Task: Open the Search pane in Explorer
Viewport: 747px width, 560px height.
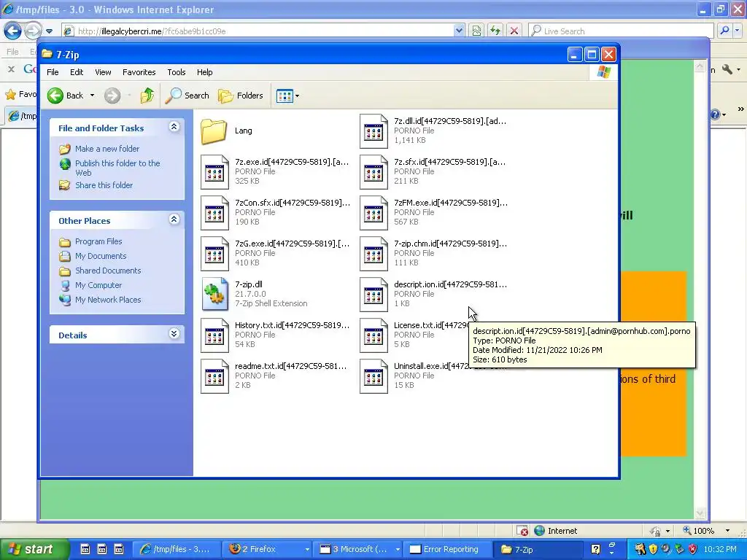Action: (x=187, y=96)
